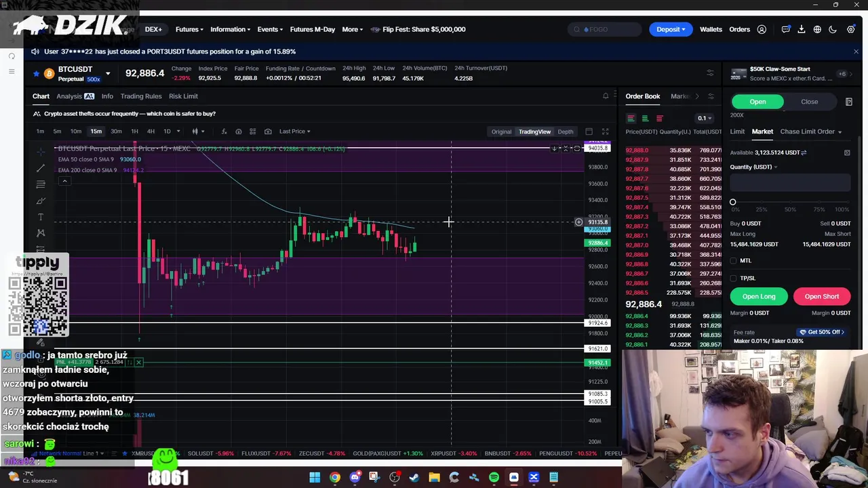
Task: Open the calculator icon beside Close
Action: click(x=848, y=102)
